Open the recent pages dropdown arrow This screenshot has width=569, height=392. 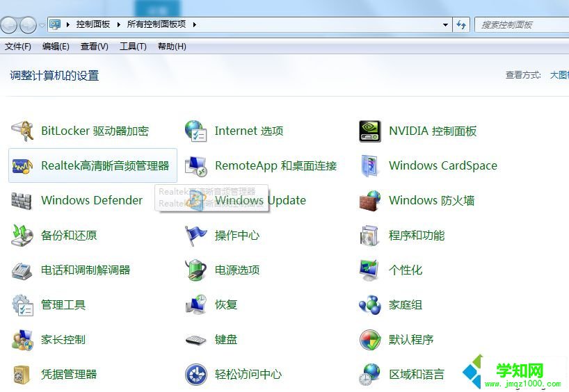[x=42, y=25]
